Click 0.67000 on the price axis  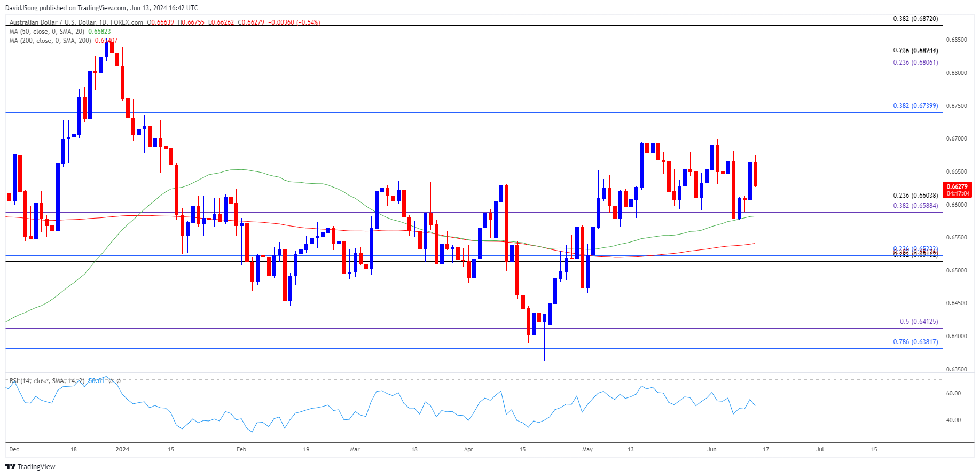[957, 139]
